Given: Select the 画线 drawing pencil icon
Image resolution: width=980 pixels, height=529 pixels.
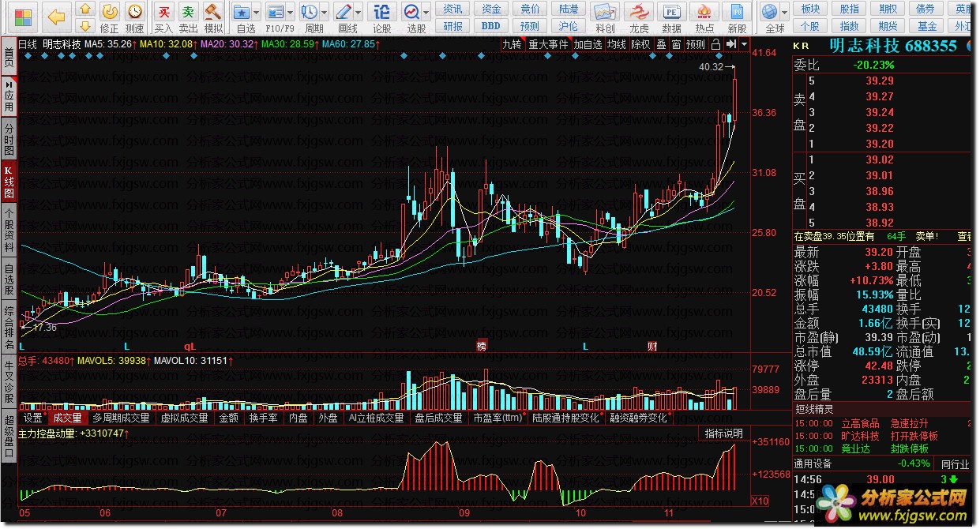Looking at the screenshot, I should (x=344, y=12).
